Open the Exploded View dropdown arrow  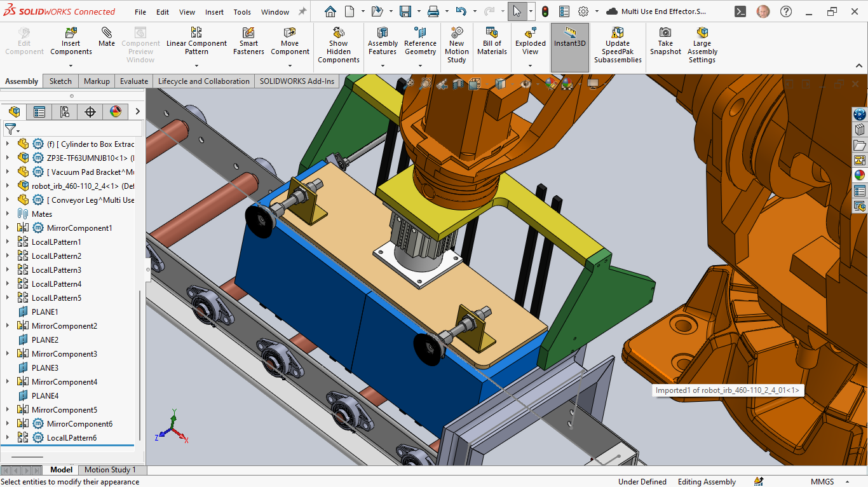click(531, 65)
